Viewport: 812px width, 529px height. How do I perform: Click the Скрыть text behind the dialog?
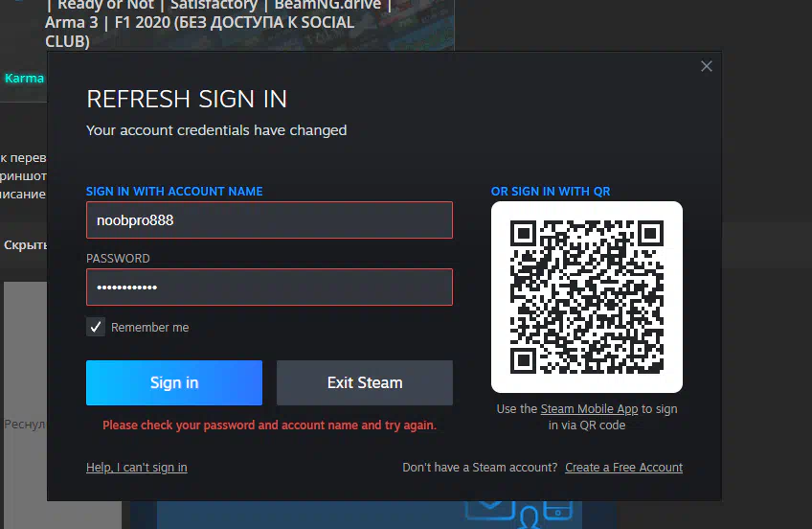pos(26,244)
